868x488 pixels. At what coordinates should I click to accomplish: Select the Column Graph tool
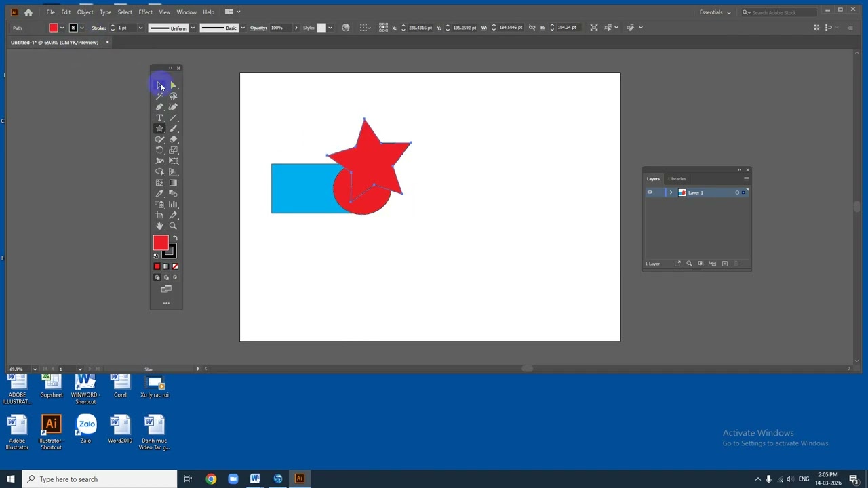173,205
